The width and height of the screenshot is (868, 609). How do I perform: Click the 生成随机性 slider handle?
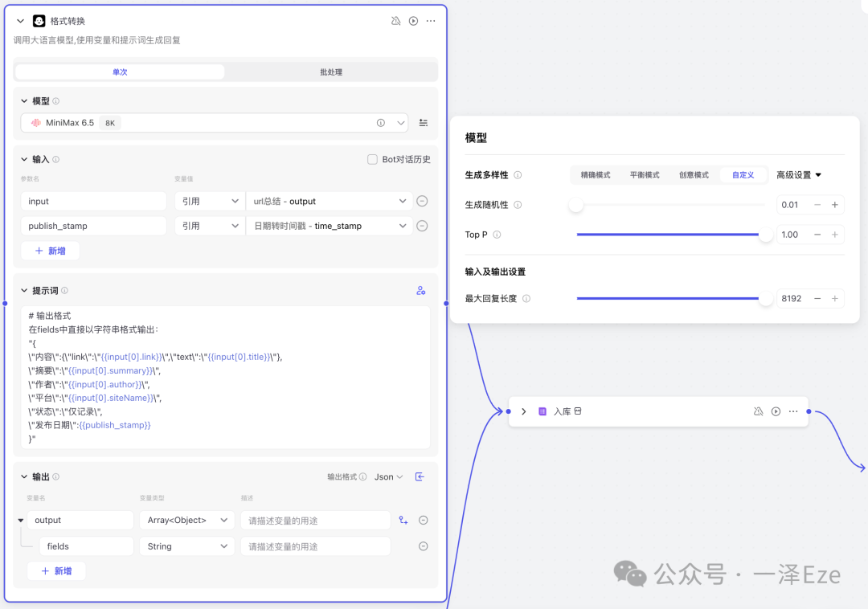pos(576,205)
